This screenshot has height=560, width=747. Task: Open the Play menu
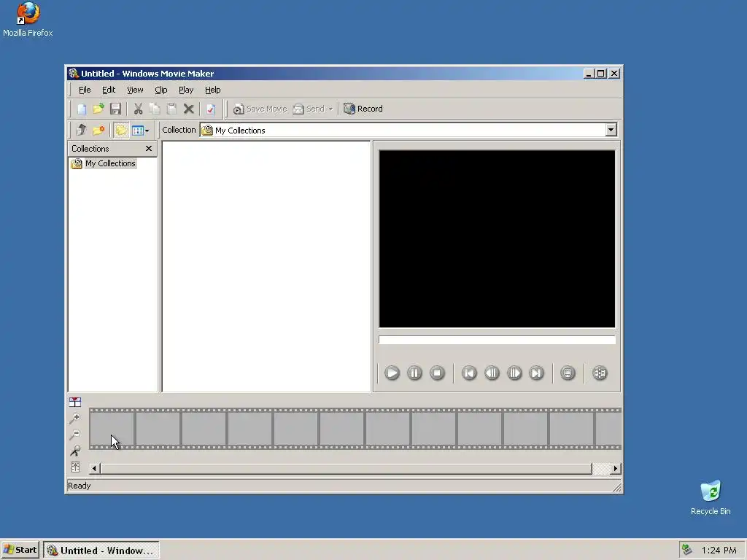tap(186, 90)
